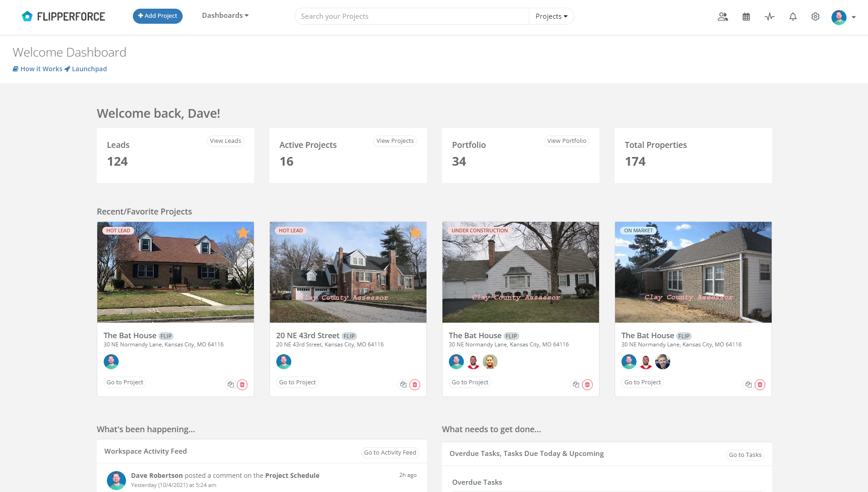Click the FlipperForce logo
This screenshot has width=868, height=492.
63,16
